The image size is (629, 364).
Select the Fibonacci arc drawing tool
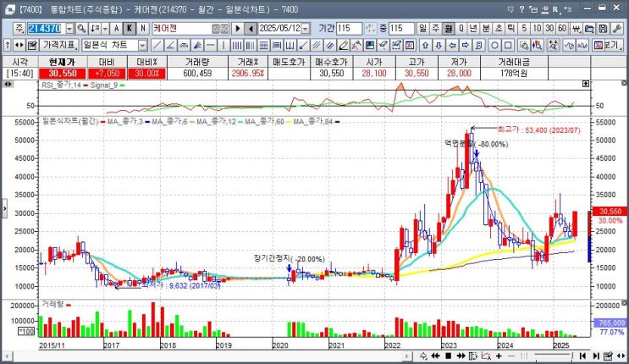[x=184, y=45]
